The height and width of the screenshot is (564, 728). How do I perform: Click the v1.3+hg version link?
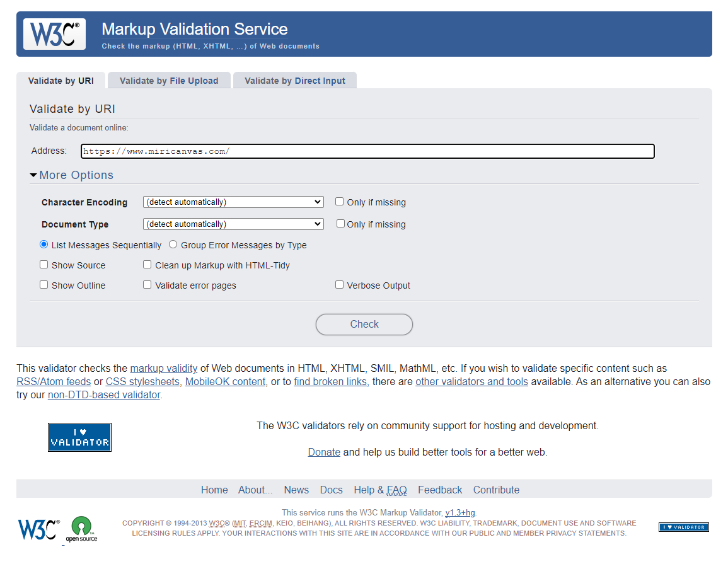click(460, 513)
